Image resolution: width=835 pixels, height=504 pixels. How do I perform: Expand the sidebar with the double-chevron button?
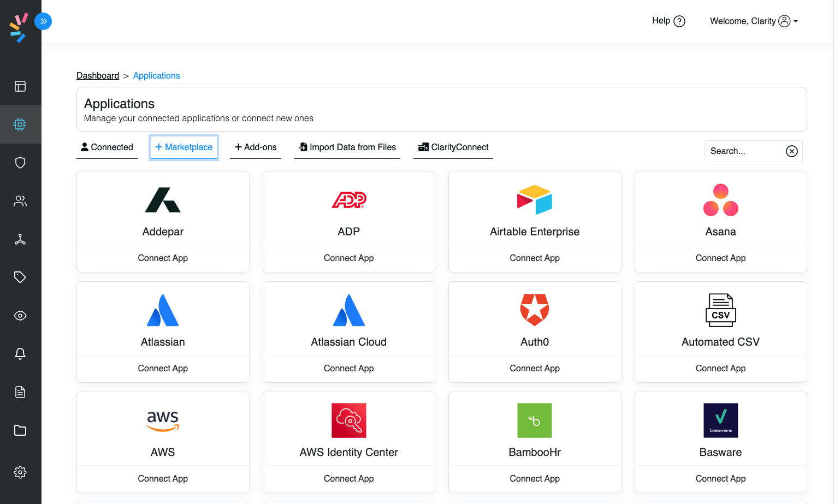[43, 21]
